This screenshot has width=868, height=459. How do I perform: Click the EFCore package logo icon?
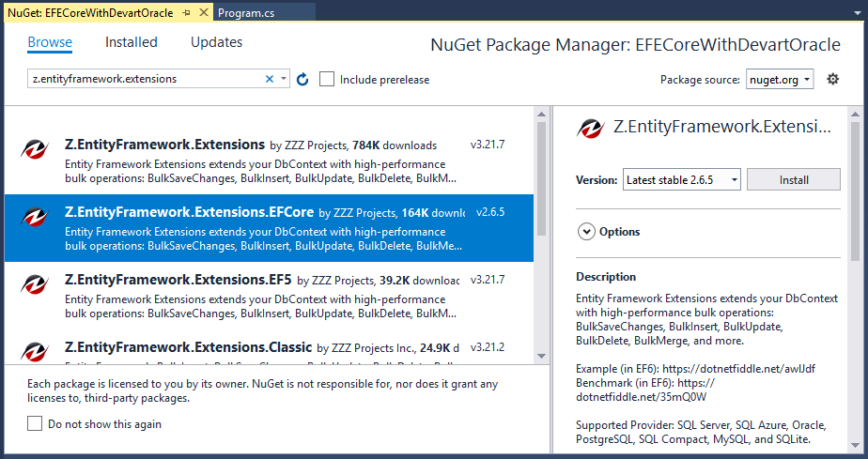[35, 216]
